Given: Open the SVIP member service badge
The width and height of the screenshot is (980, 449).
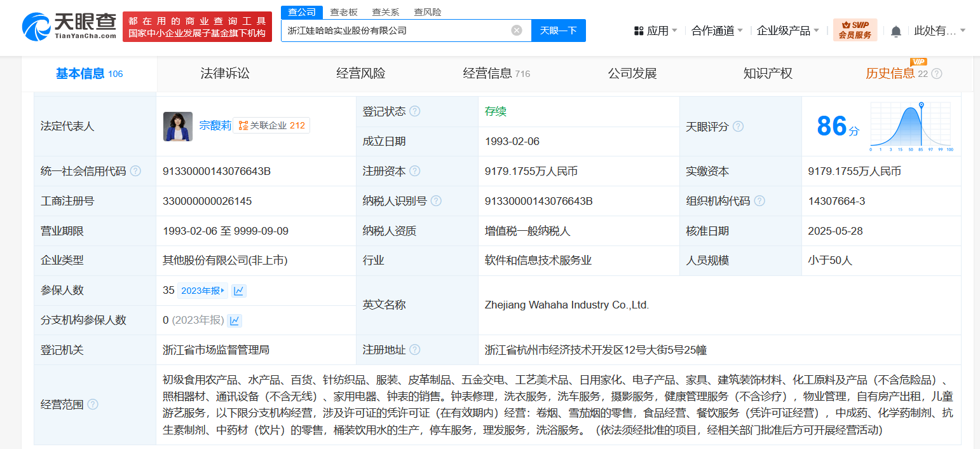Looking at the screenshot, I should tap(855, 31).
